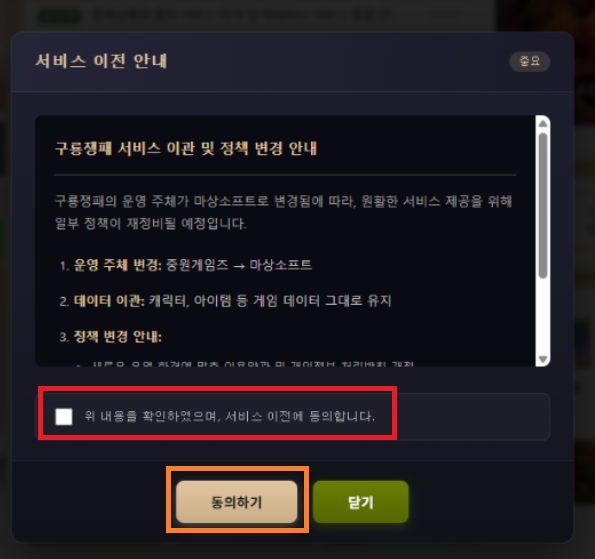595x559 pixels.
Task: Click the intro paragraph about 마상소프트
Action: click(x=283, y=212)
